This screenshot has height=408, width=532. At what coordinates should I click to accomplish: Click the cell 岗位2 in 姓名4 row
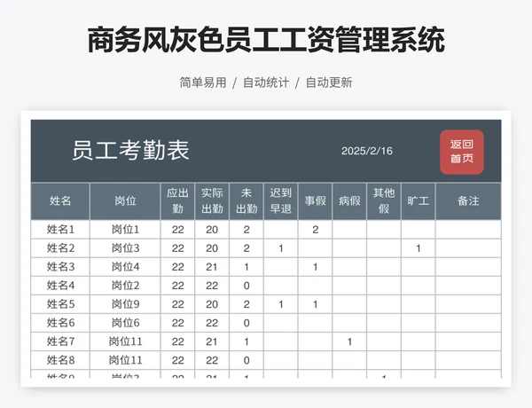click(x=125, y=286)
